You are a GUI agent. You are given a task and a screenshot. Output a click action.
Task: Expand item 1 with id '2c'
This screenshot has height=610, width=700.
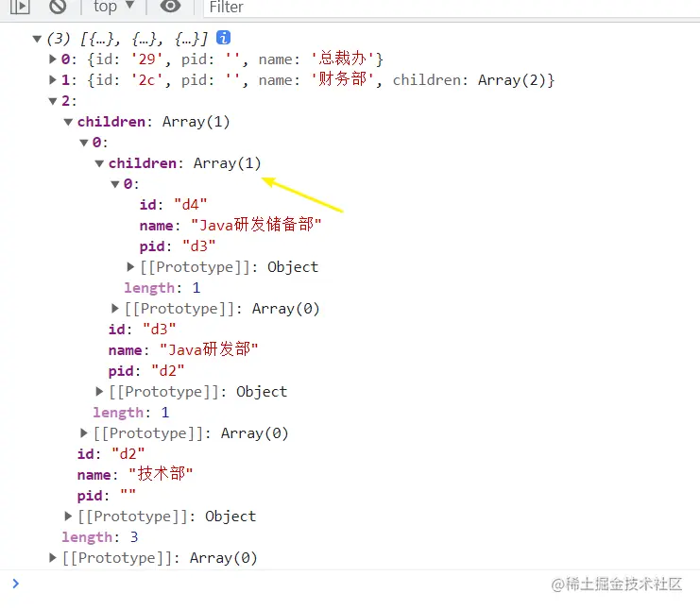53,80
